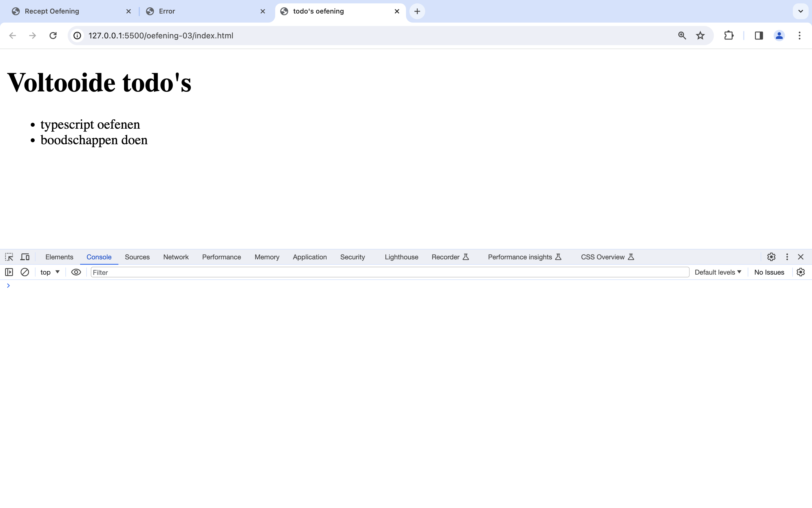Viewport: 812px width, 508px height.
Task: Click the browser back arrow
Action: 12,36
